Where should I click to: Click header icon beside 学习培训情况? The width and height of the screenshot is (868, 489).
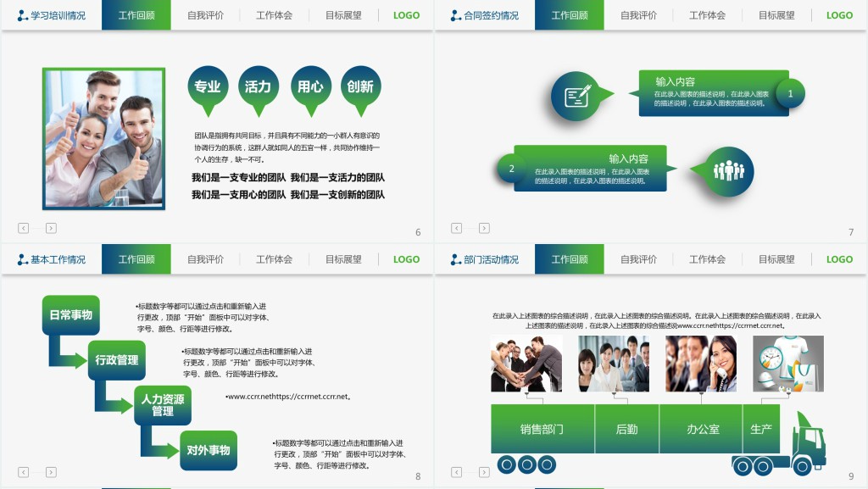[23, 15]
